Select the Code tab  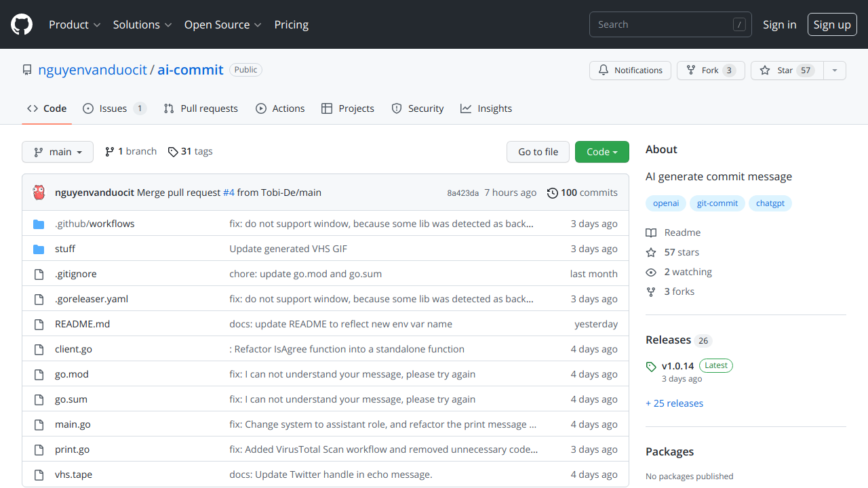pyautogui.click(x=47, y=108)
